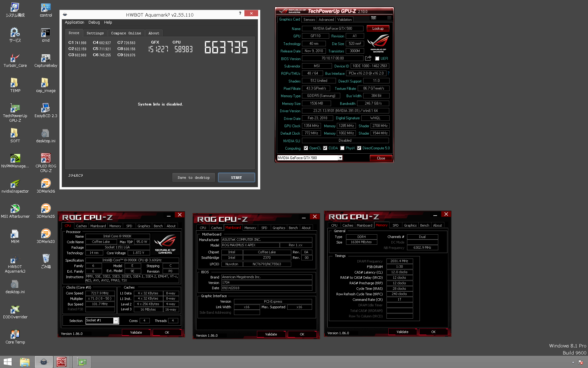Click the Lookup button in GPU-Z
Screen dimensions: 588x368
click(x=378, y=29)
